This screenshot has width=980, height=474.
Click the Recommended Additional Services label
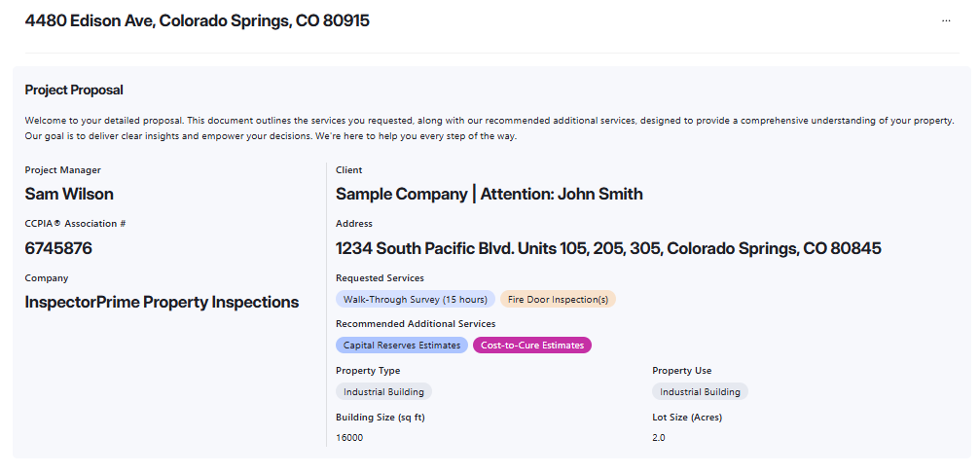416,324
